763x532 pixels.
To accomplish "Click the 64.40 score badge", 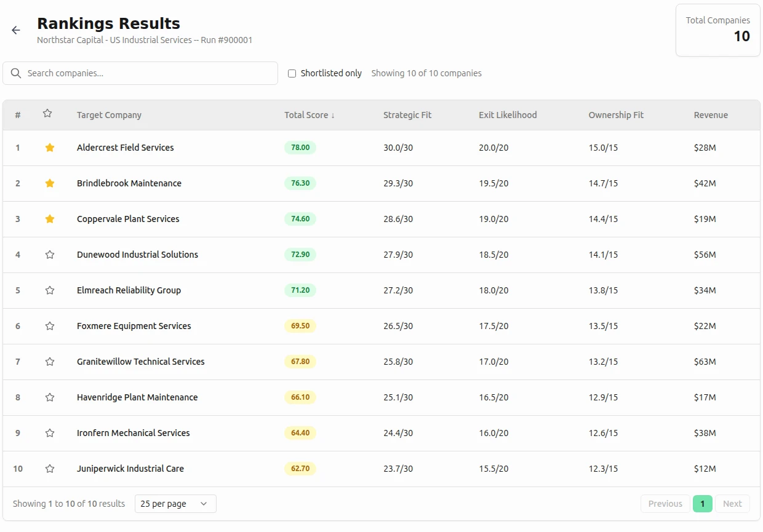I will tap(300, 433).
